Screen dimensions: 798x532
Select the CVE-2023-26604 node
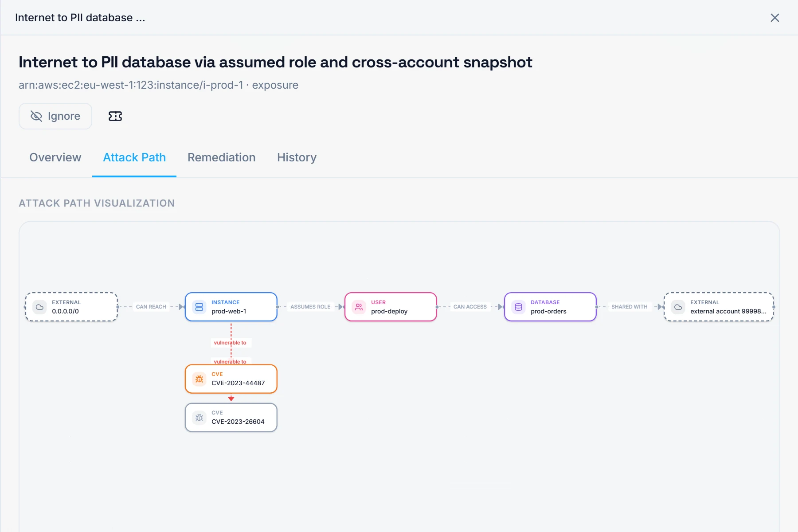(x=231, y=418)
